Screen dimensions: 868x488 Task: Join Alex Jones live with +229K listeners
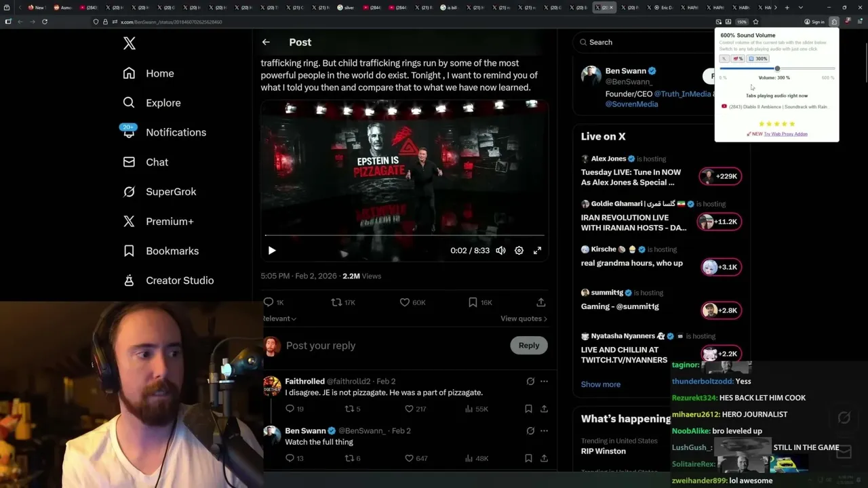coord(721,176)
